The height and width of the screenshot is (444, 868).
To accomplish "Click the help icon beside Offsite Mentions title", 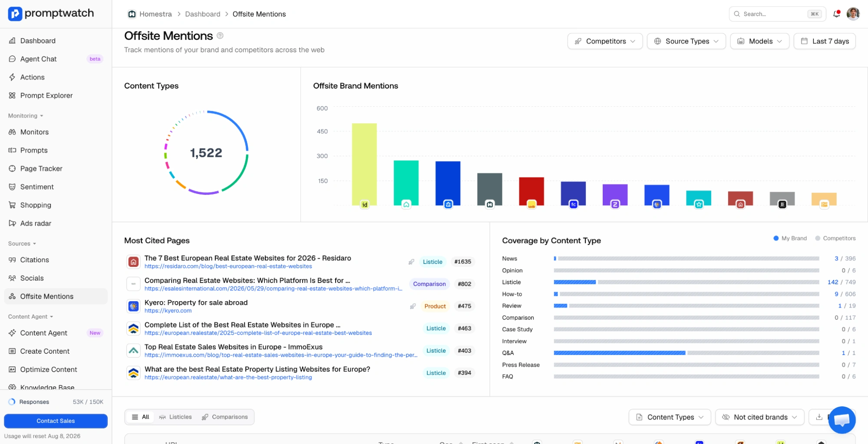I will [x=220, y=36].
